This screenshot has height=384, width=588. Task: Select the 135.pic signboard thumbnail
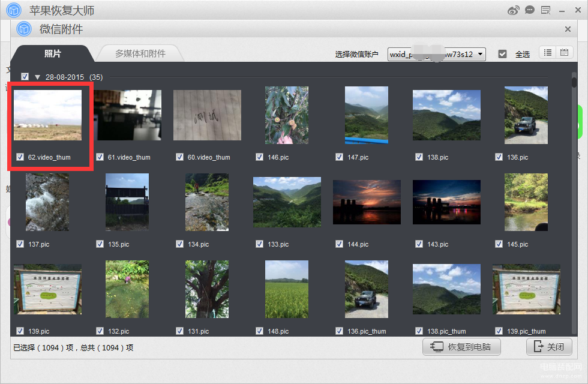click(127, 202)
